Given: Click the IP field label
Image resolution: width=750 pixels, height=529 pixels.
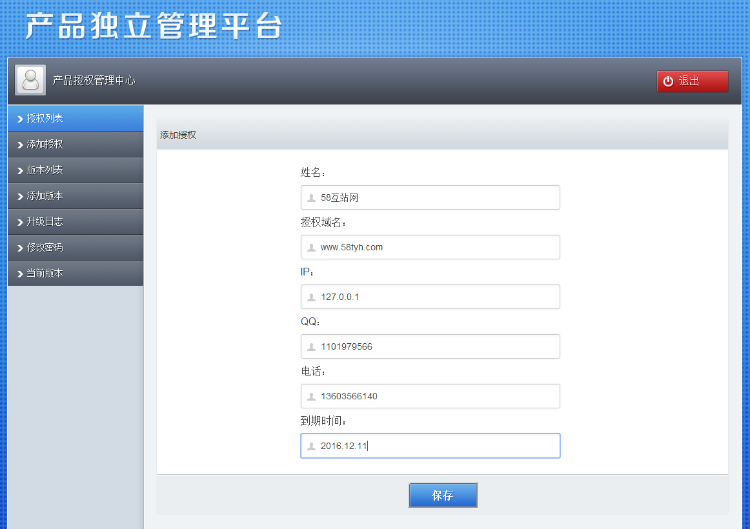Looking at the screenshot, I should (x=306, y=272).
